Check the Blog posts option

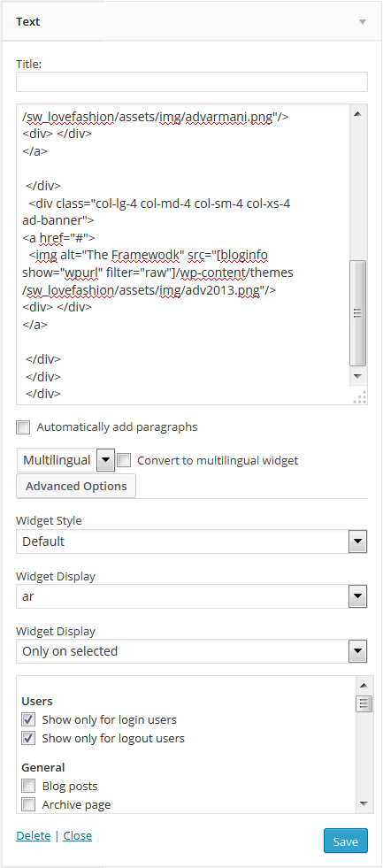[x=28, y=786]
